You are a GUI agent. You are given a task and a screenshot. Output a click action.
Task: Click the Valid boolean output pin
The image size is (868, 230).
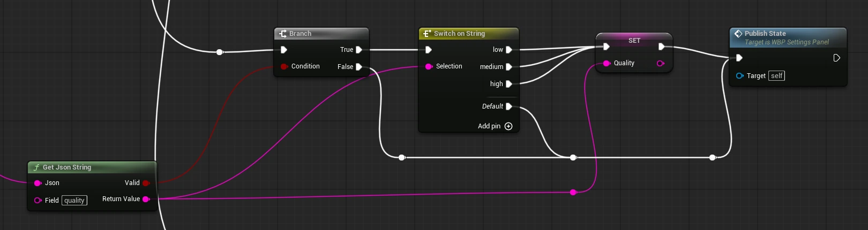click(146, 183)
